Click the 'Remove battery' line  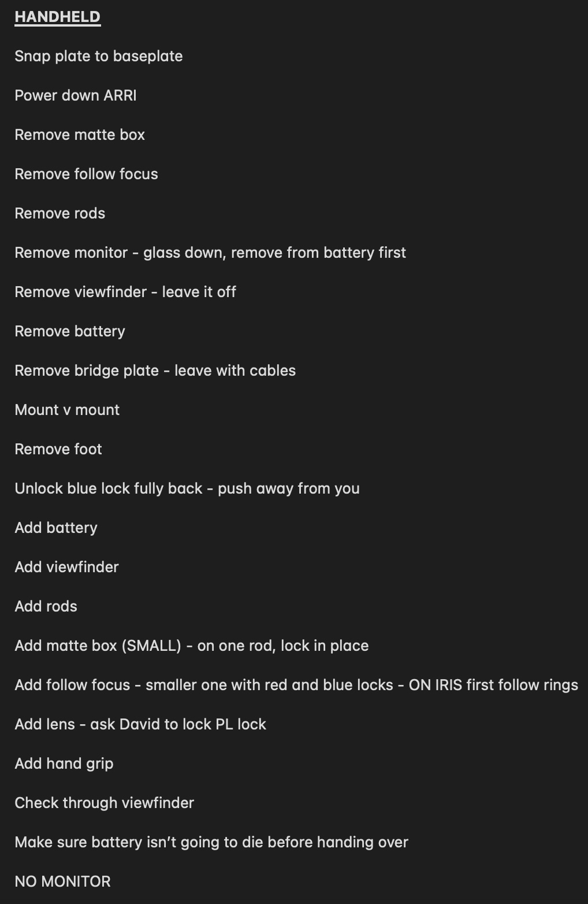[70, 331]
